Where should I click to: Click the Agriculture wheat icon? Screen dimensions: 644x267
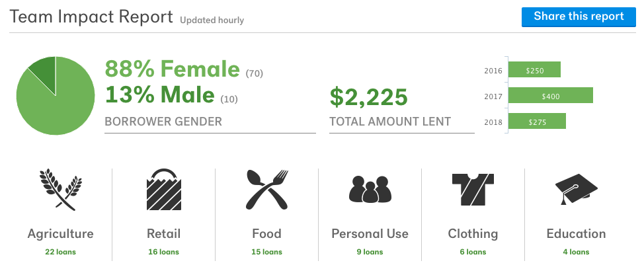(x=61, y=190)
